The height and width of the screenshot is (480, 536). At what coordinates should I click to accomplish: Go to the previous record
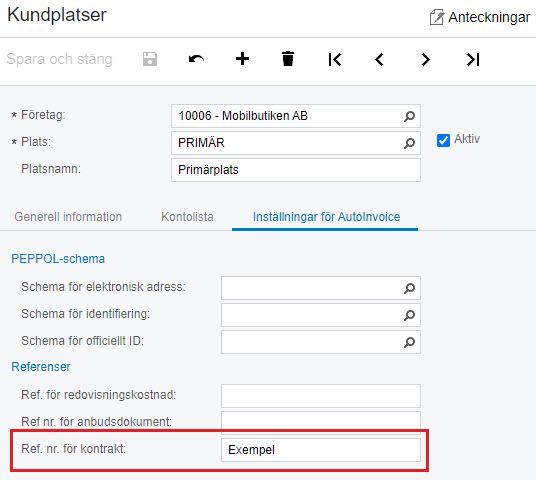point(379,59)
